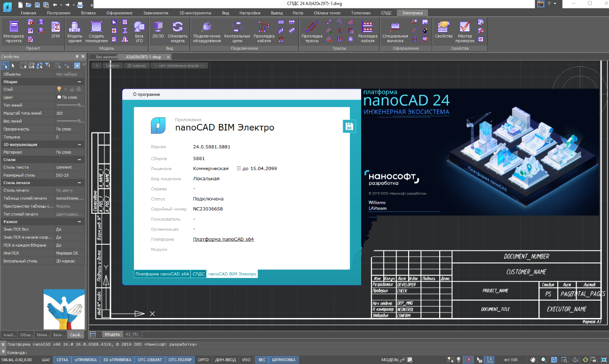
Task: Select the Прокладка трассы tool
Action: (x=312, y=31)
